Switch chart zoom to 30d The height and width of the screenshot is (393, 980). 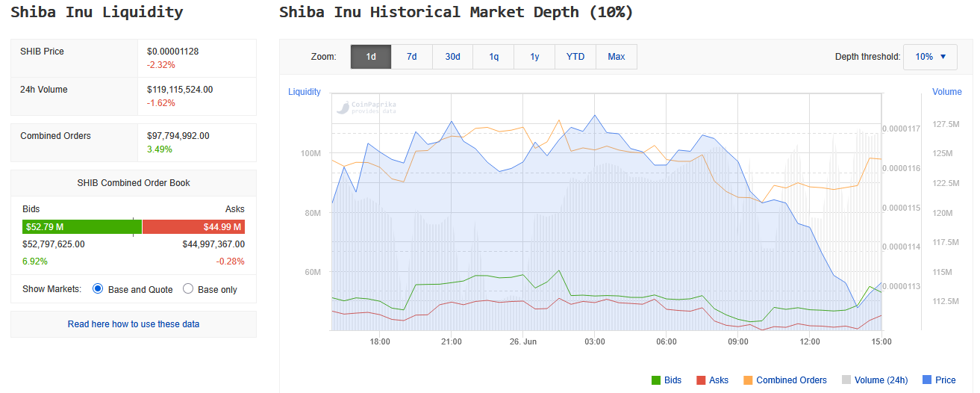click(453, 57)
